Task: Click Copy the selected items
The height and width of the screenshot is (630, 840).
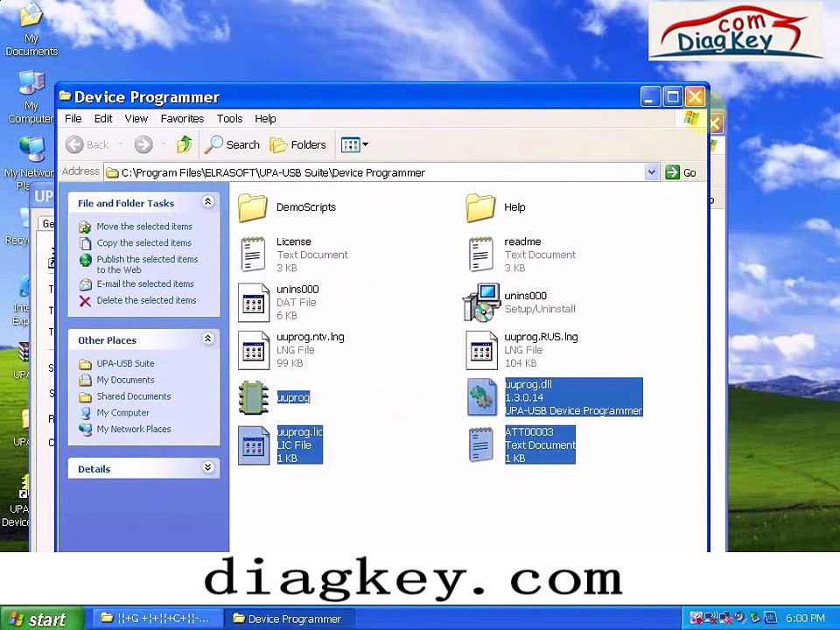Action: (x=144, y=243)
